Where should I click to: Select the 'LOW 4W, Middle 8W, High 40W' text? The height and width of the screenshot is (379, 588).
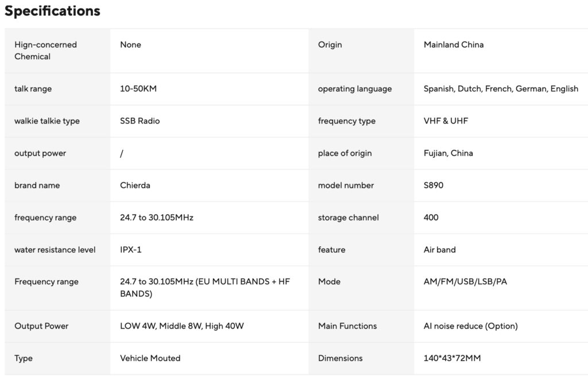pos(182,326)
